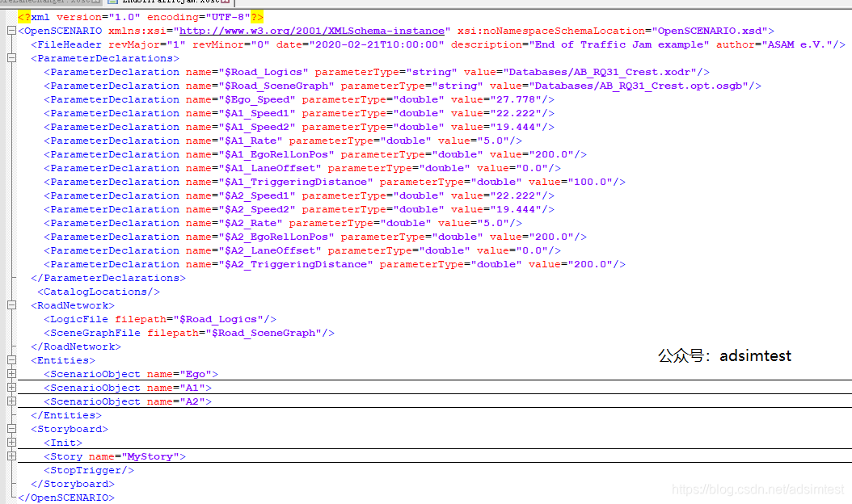Image resolution: width=852 pixels, height=504 pixels.
Task: Expand the A2 ScenarioObject node
Action: pos(11,401)
